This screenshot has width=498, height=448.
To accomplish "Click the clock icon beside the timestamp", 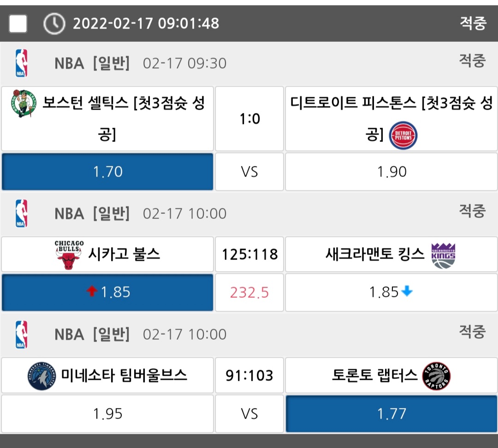I will point(54,24).
